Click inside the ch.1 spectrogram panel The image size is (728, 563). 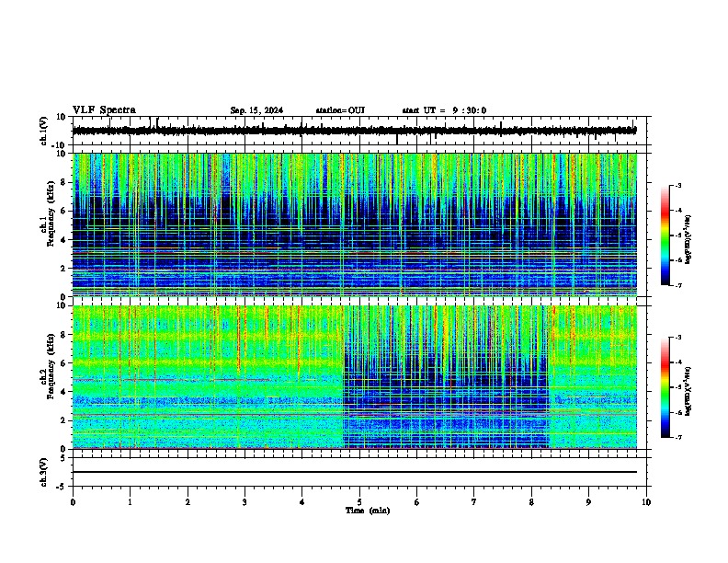coord(354,224)
